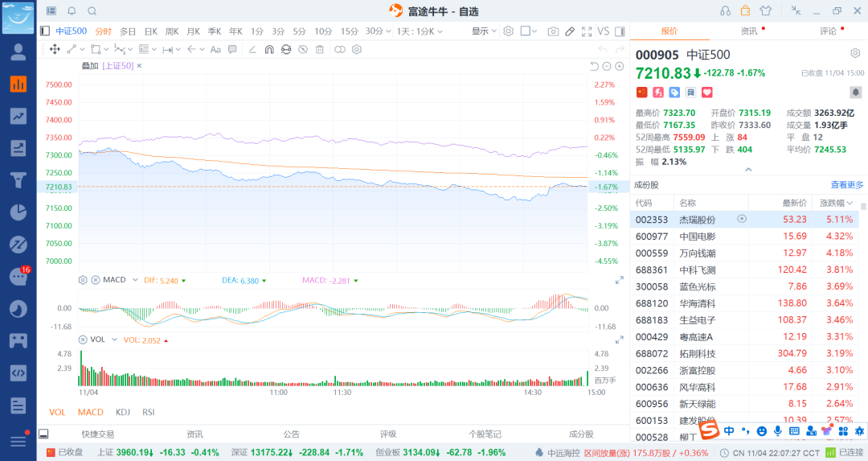Remove the 上证50 overlay
The width and height of the screenshot is (868, 461).
tap(140, 66)
